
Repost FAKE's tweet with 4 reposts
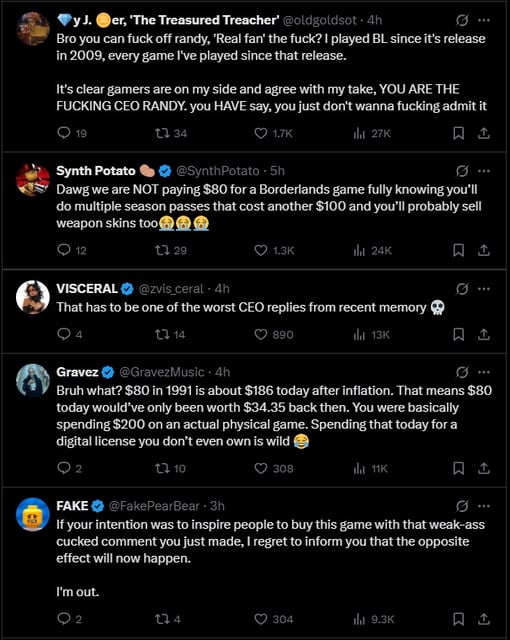pos(162,619)
